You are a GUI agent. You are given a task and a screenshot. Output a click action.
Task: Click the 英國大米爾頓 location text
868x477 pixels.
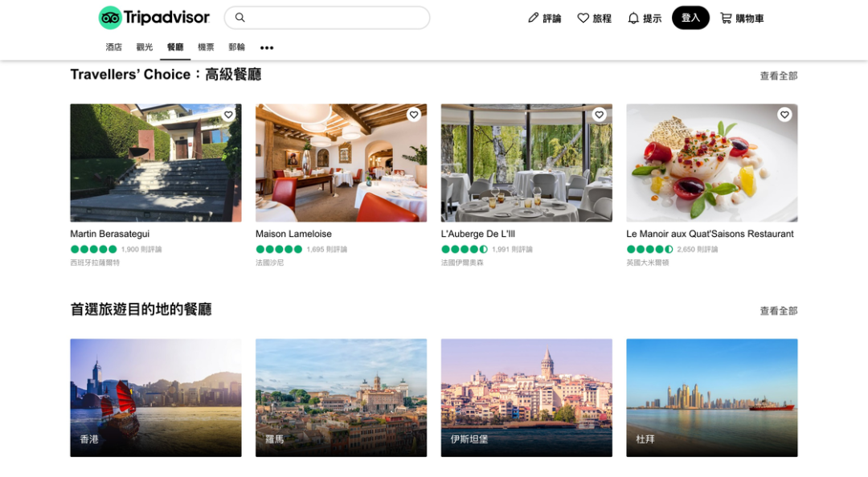pos(648,263)
